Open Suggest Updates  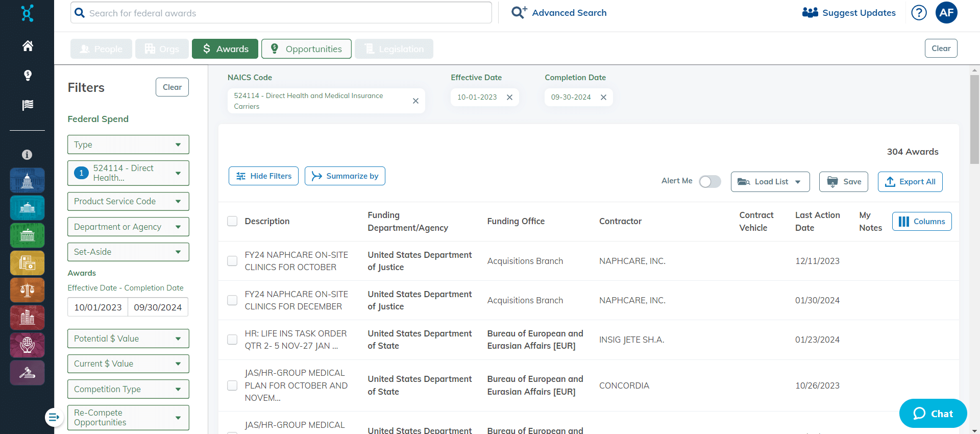click(x=849, y=13)
